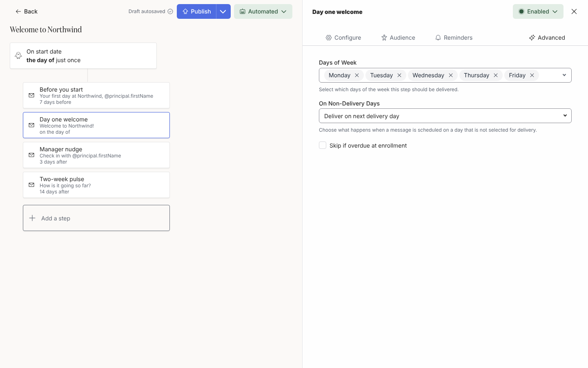This screenshot has width=588, height=368.
Task: Click the envelope icon on Manager nudge
Action: pyautogui.click(x=31, y=155)
